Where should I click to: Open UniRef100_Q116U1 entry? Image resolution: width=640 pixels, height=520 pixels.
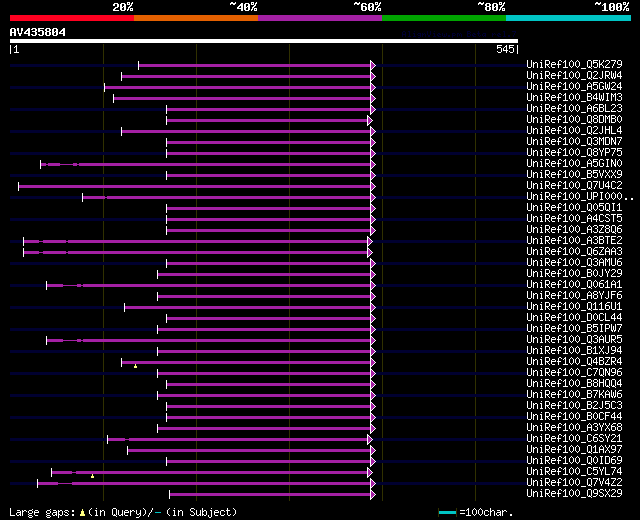574,307
